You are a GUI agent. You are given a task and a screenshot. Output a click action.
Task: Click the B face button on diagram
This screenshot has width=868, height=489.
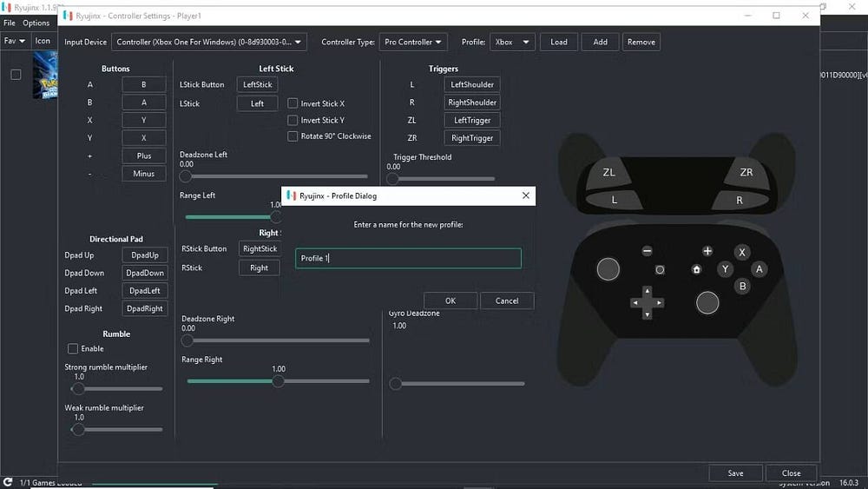pos(742,287)
